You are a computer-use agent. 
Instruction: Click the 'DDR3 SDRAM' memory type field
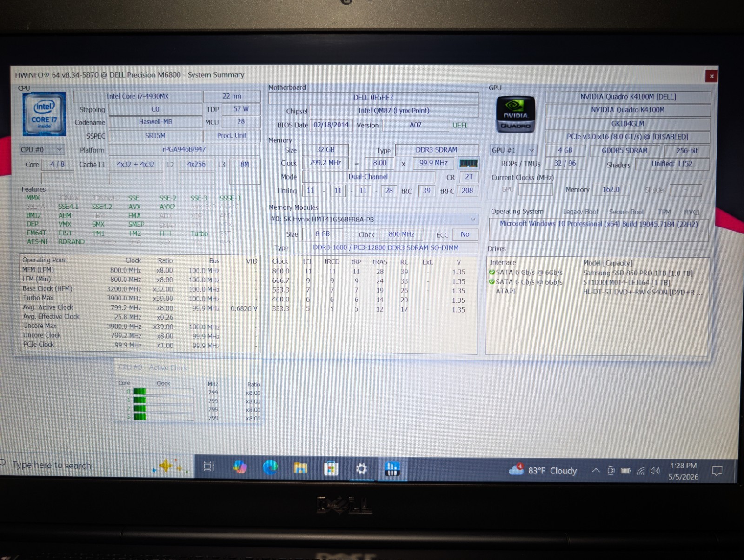click(436, 150)
